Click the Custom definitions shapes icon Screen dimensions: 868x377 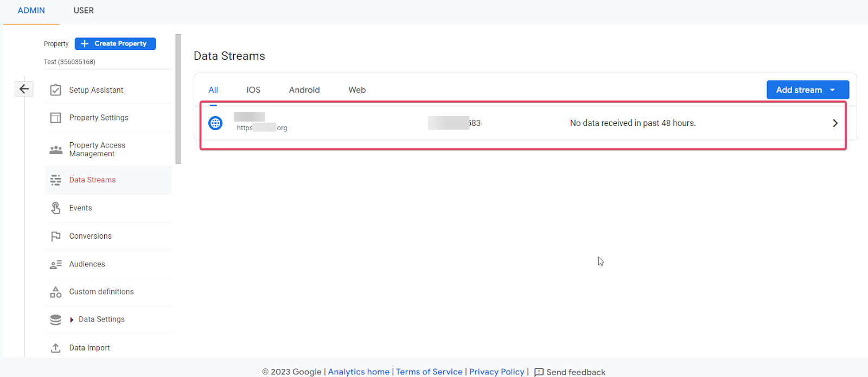click(55, 292)
